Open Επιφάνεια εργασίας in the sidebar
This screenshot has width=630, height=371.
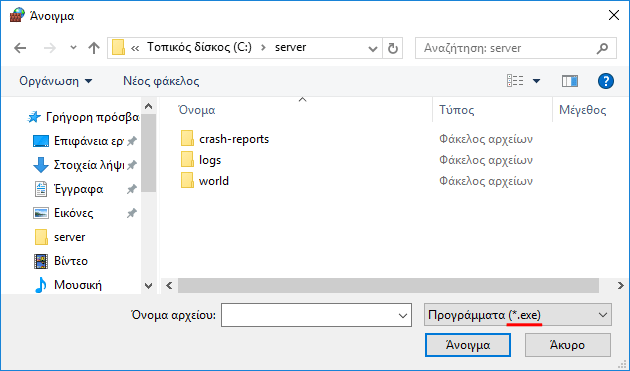[x=78, y=141]
